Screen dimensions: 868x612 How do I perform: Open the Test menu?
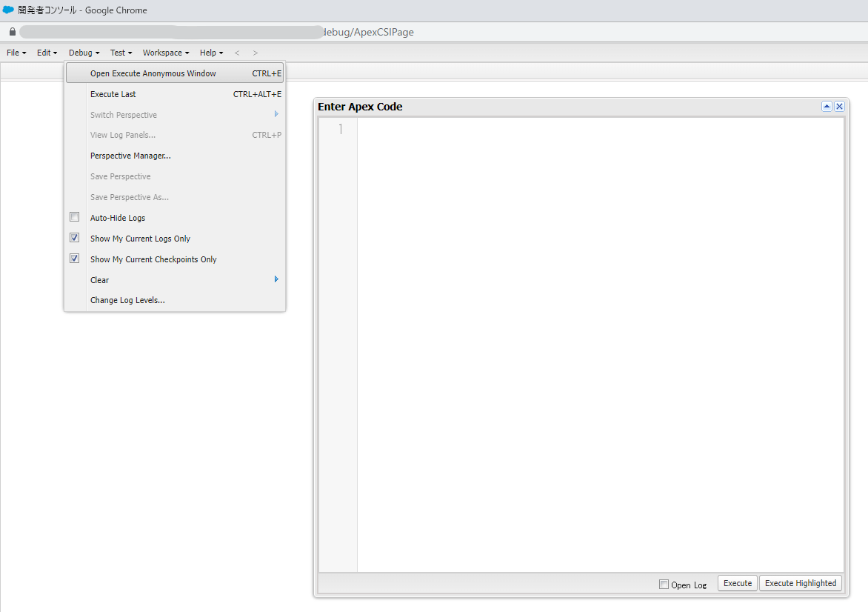pos(121,53)
